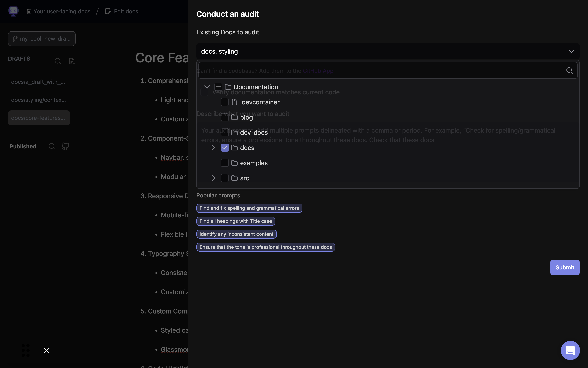The width and height of the screenshot is (588, 368).
Task: Open the docs/styling/contex... draft item
Action: (x=38, y=100)
